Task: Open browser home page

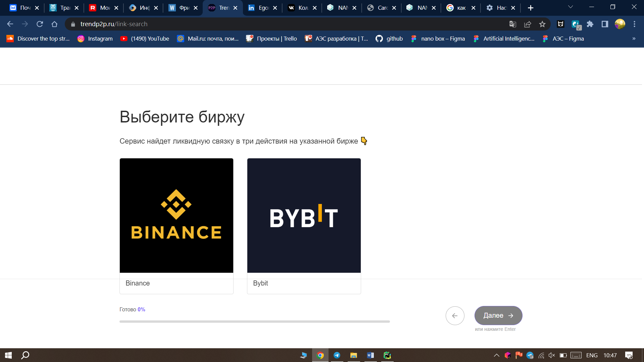Action: [54, 24]
